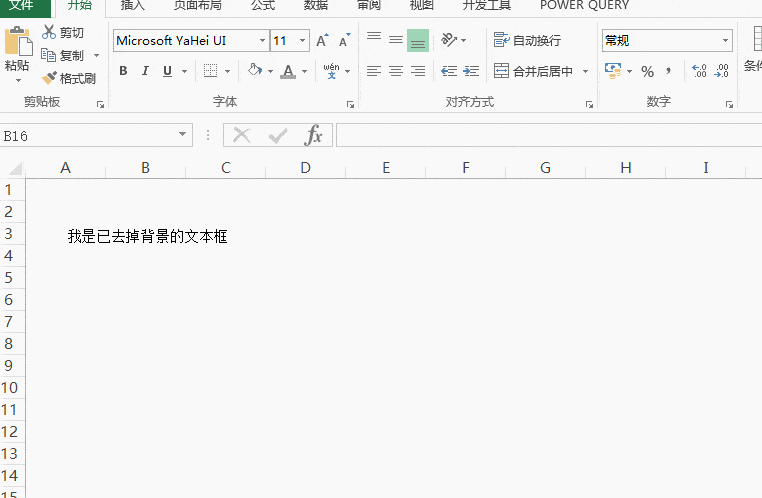This screenshot has height=498, width=762.
Task: Select column D header
Action: tap(305, 168)
